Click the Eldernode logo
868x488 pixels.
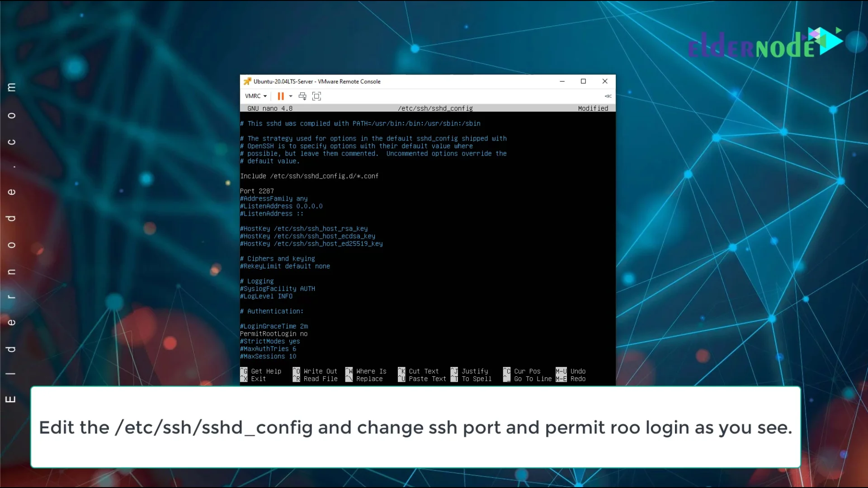click(764, 44)
